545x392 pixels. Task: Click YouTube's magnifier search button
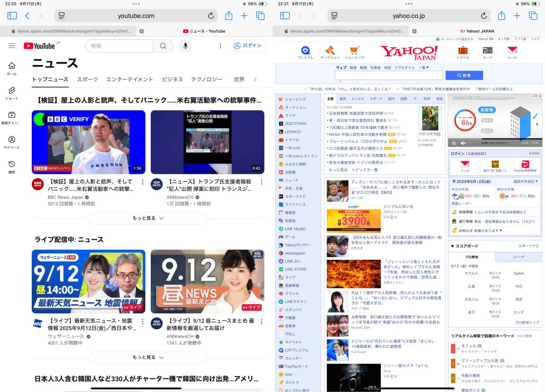[163, 46]
